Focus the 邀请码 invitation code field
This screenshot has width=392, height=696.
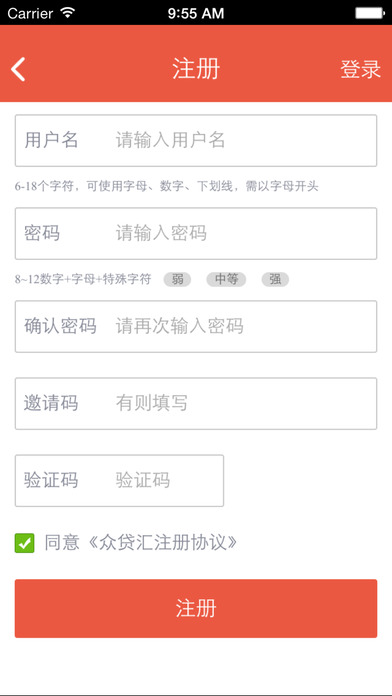point(196,403)
